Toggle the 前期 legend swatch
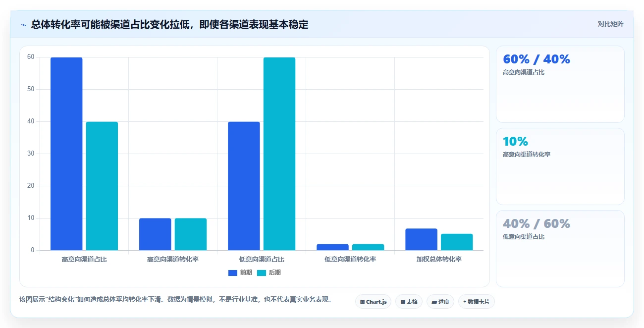644x328 pixels. coord(233,273)
